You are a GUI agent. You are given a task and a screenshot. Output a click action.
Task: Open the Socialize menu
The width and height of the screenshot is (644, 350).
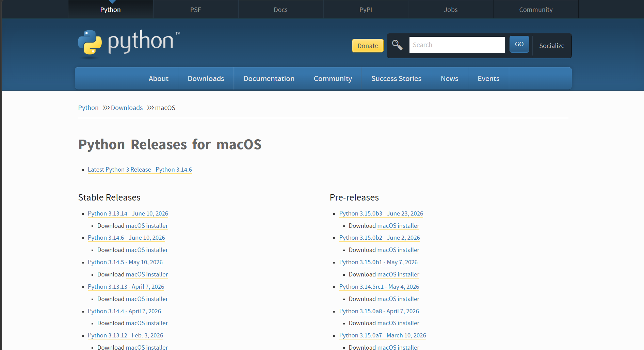[x=552, y=46]
